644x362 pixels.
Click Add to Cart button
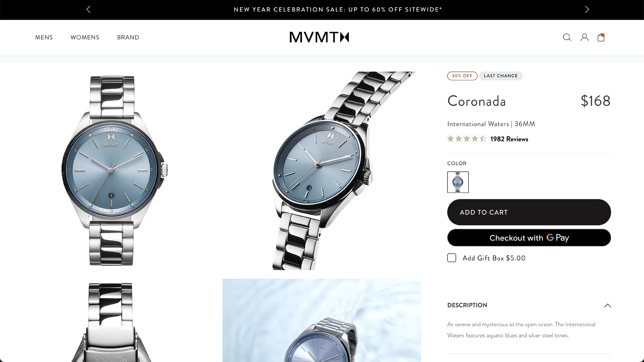[x=529, y=212]
